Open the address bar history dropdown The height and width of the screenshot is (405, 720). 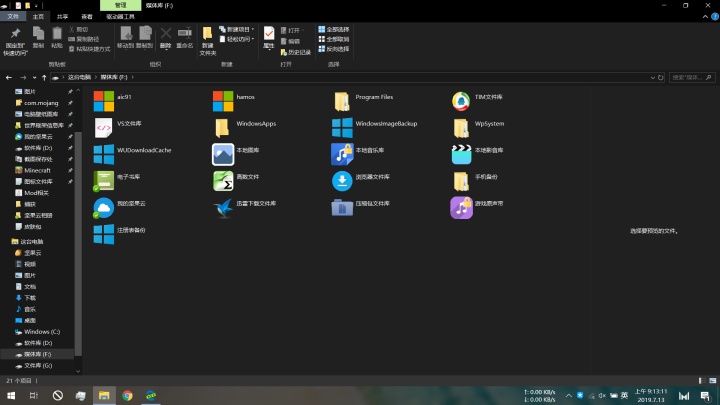652,78
